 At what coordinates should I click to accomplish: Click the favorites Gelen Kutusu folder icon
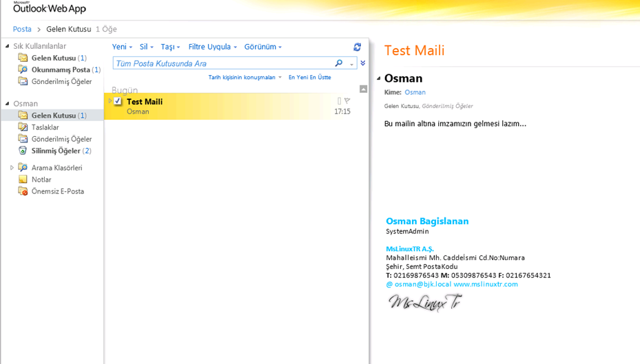point(23,58)
